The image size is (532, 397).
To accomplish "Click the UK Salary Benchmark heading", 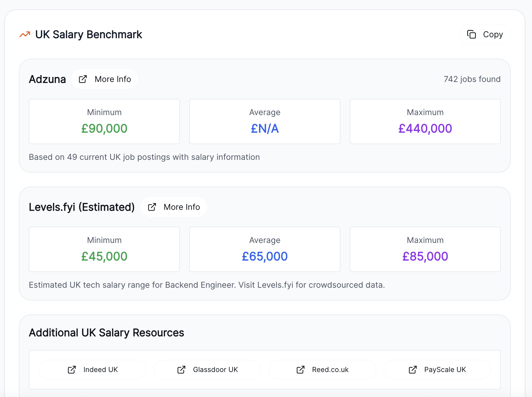I will coord(89,34).
